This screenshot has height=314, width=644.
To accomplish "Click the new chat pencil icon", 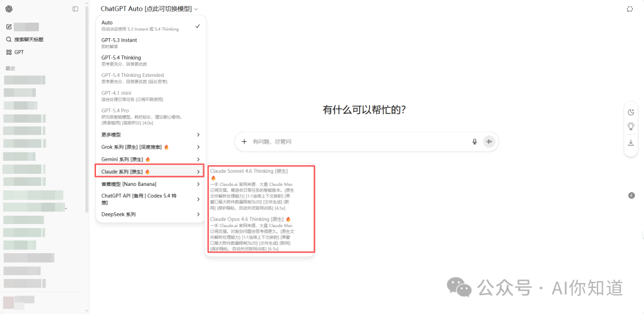I will 9,27.
